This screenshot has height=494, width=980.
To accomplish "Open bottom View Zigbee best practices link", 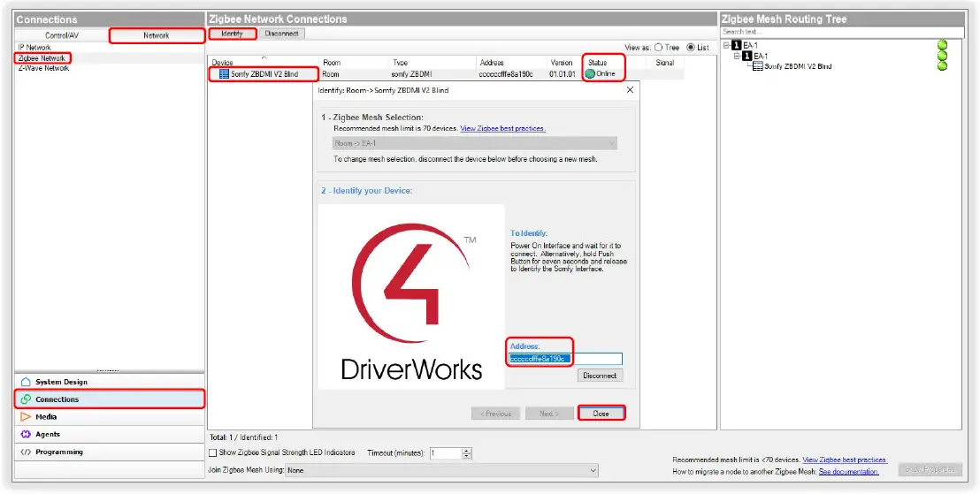I will 845,460.
